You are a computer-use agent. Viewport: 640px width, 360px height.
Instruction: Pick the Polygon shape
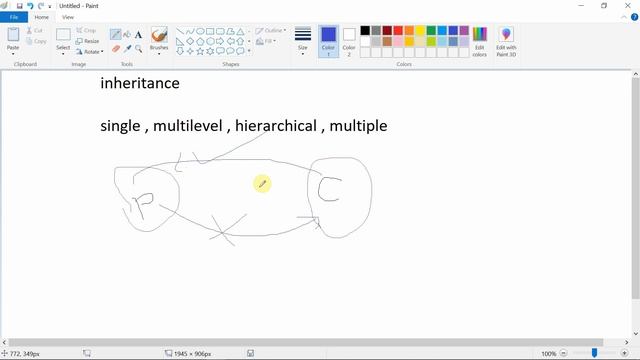[231, 31]
